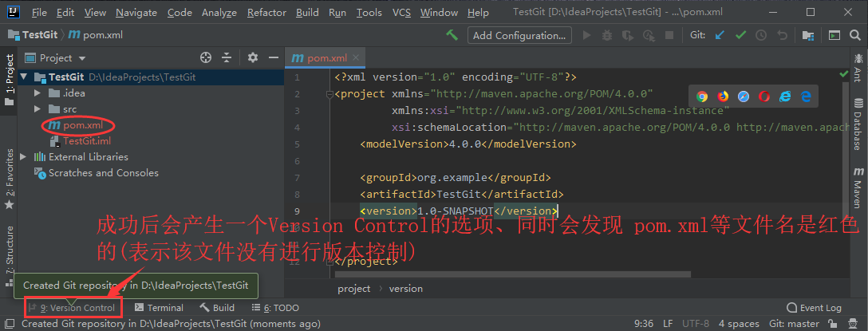Screen dimensions: 868x331
Task: Hide the Project panel with minus icon
Action: pyautogui.click(x=274, y=57)
